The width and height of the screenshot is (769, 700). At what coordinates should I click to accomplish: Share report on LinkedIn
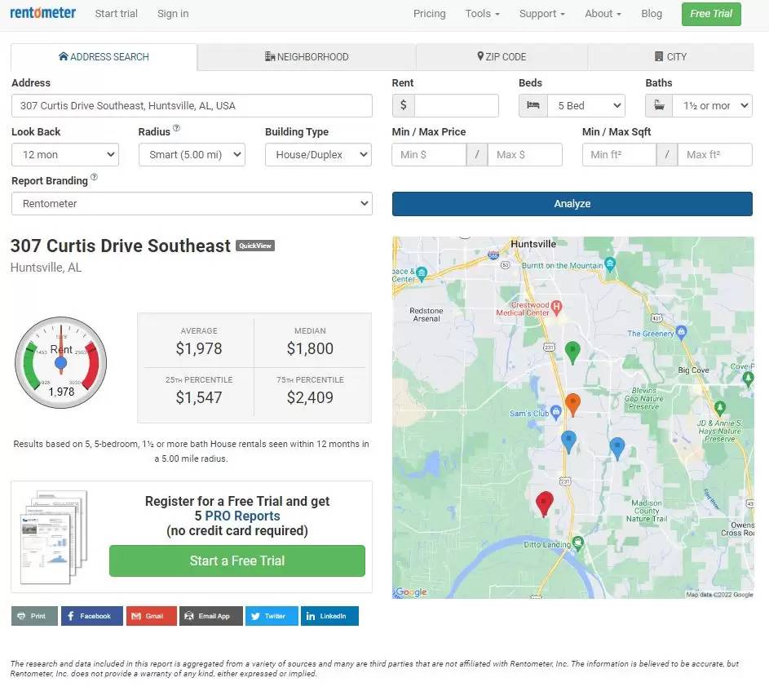[x=329, y=616]
